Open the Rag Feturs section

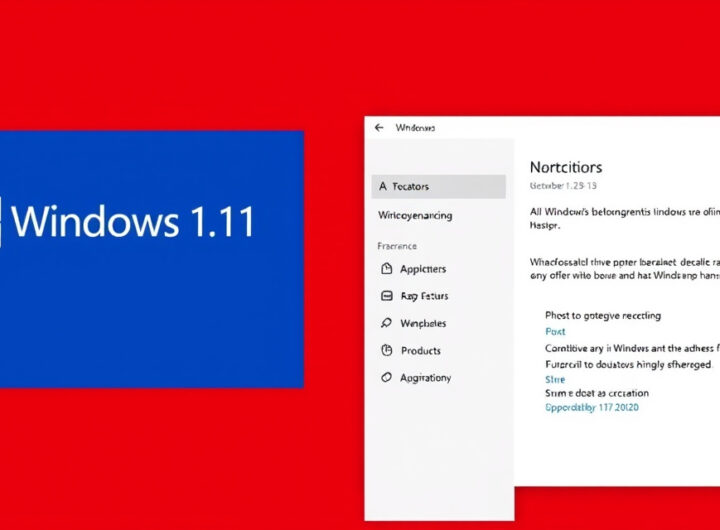[x=424, y=296]
